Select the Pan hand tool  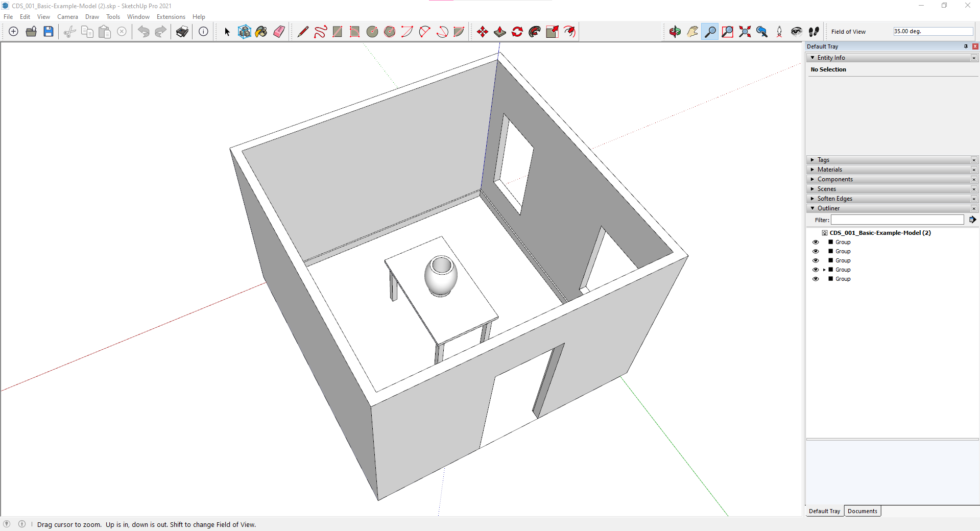pos(692,32)
